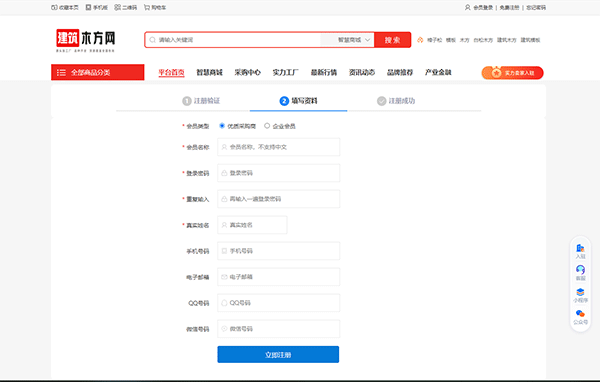Click the 免费注册 link
600x382 pixels.
point(509,7)
